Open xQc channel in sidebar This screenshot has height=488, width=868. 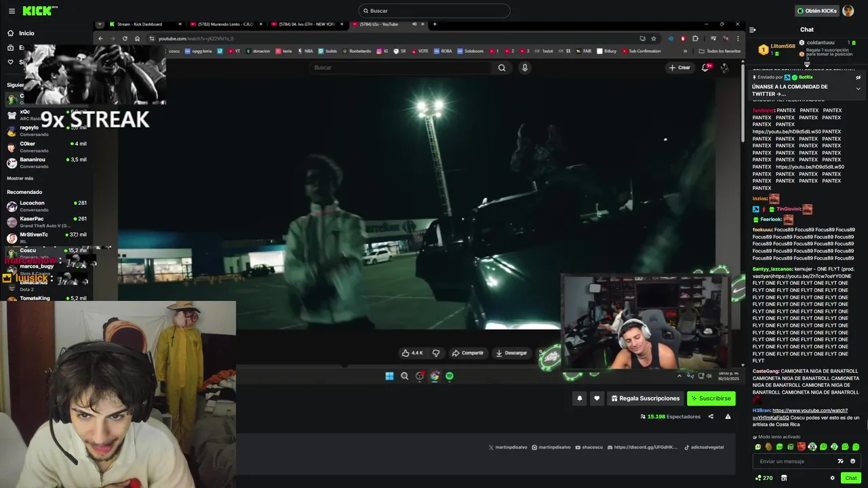click(x=46, y=115)
